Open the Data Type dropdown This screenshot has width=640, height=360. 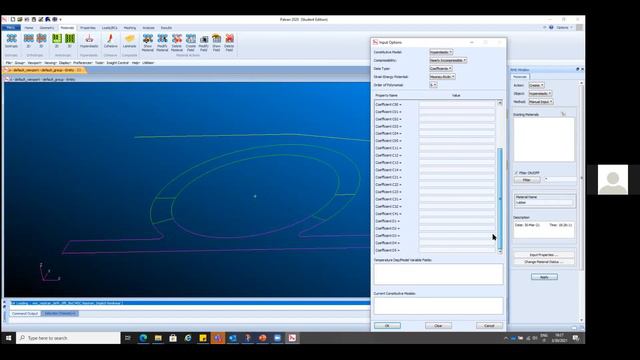pyautogui.click(x=440, y=69)
